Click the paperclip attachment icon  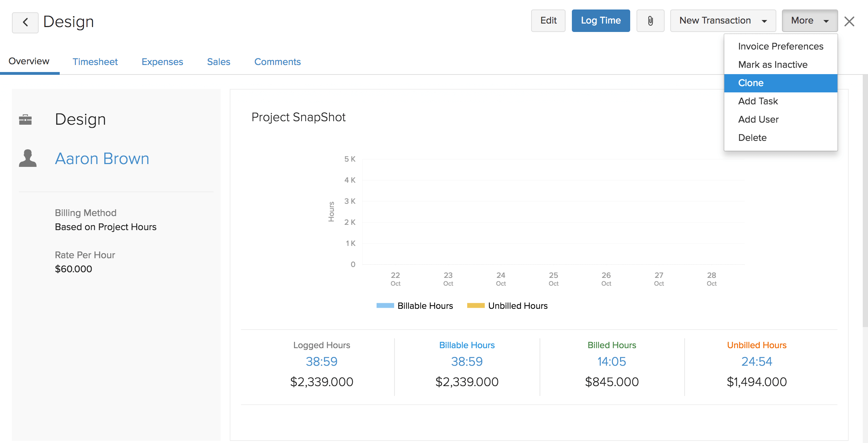[650, 21]
